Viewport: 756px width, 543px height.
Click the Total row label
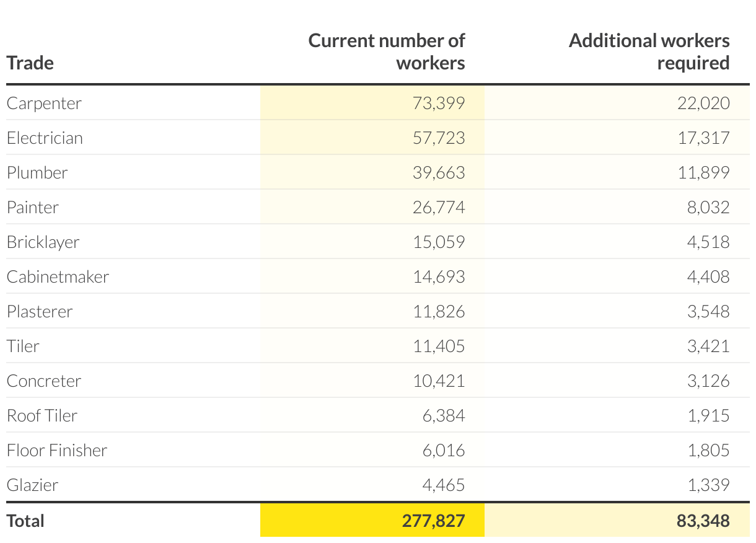click(x=25, y=521)
